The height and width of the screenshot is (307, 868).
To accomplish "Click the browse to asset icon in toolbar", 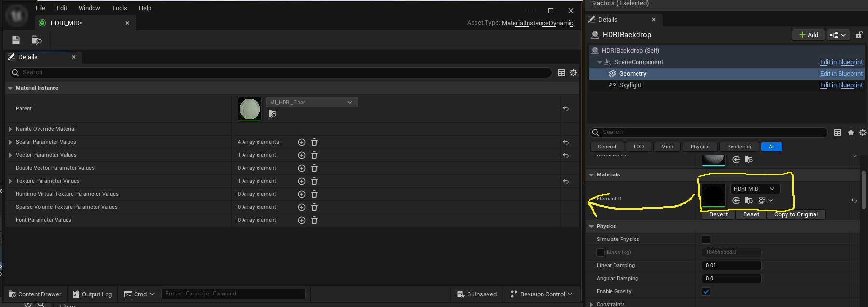I will (37, 40).
